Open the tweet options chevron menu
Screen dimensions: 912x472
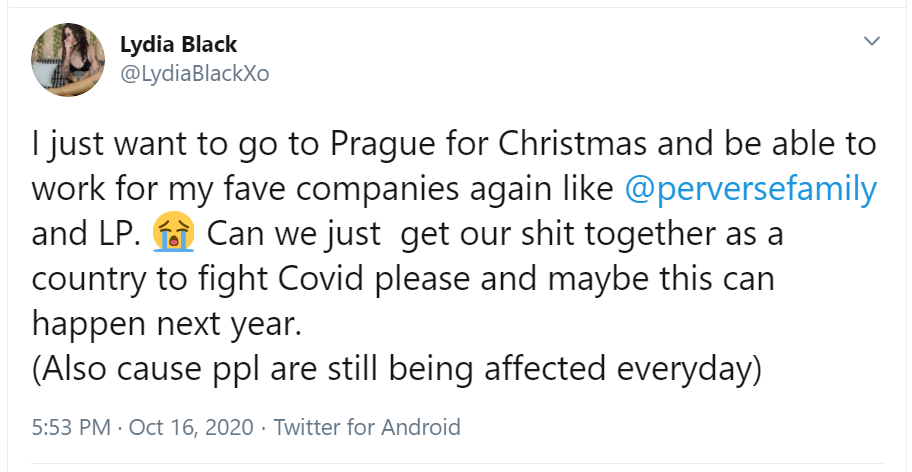click(x=872, y=42)
